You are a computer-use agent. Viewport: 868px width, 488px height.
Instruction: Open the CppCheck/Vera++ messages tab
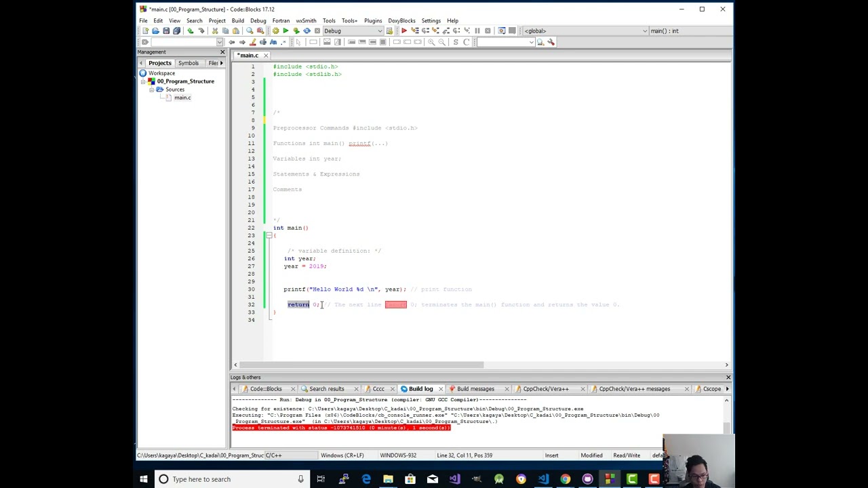click(x=634, y=389)
